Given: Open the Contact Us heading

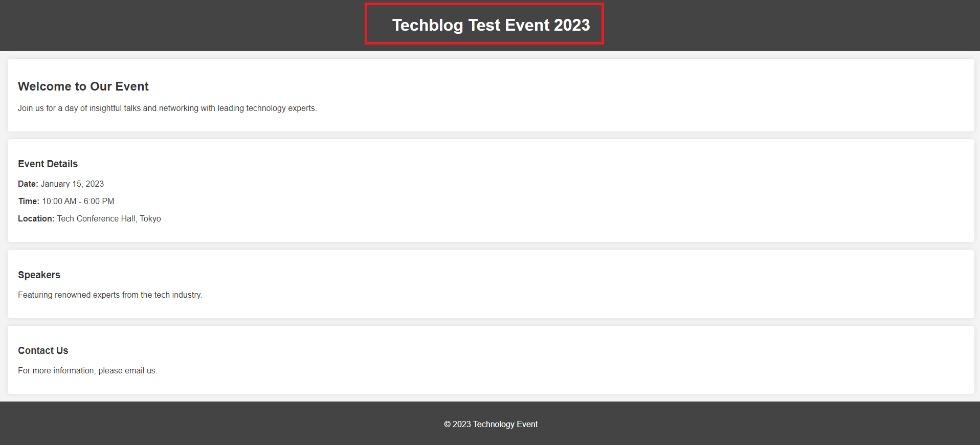Looking at the screenshot, I should pyautogui.click(x=43, y=351).
